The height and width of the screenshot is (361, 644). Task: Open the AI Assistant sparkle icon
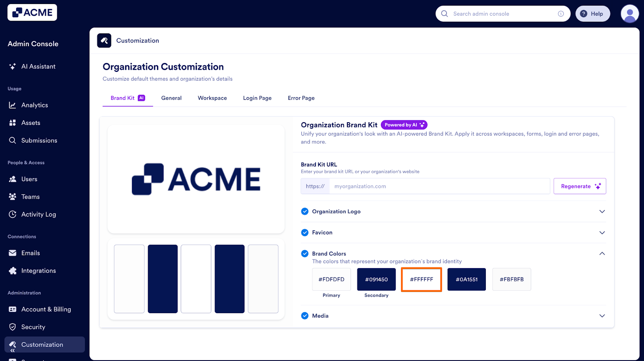tap(12, 66)
